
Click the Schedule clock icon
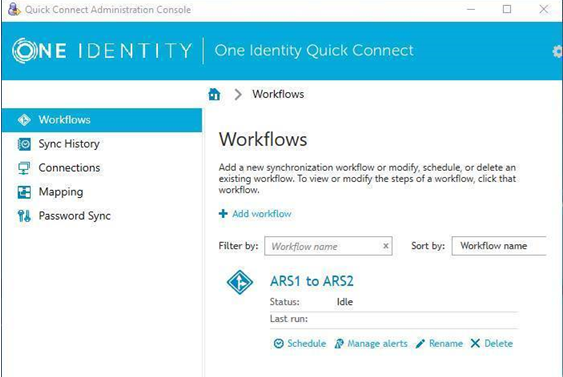(279, 344)
